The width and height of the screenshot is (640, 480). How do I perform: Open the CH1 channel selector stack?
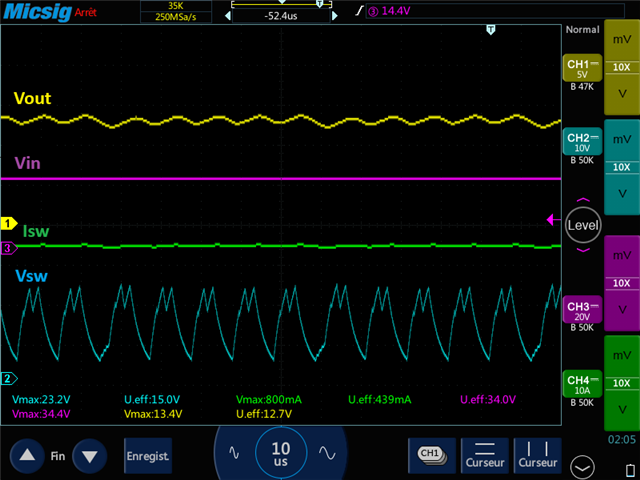(432, 456)
